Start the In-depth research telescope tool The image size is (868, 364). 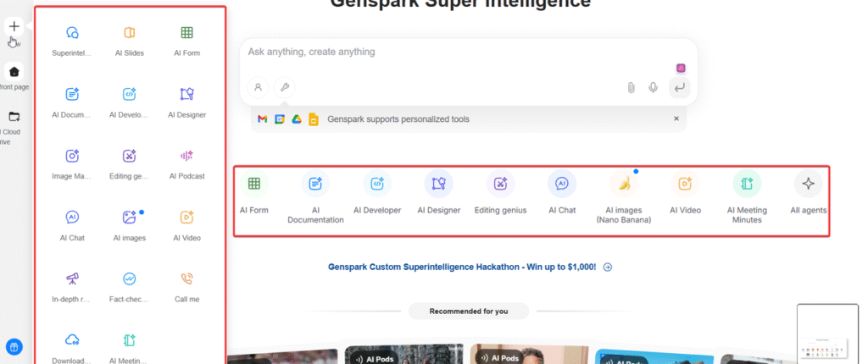tap(73, 278)
